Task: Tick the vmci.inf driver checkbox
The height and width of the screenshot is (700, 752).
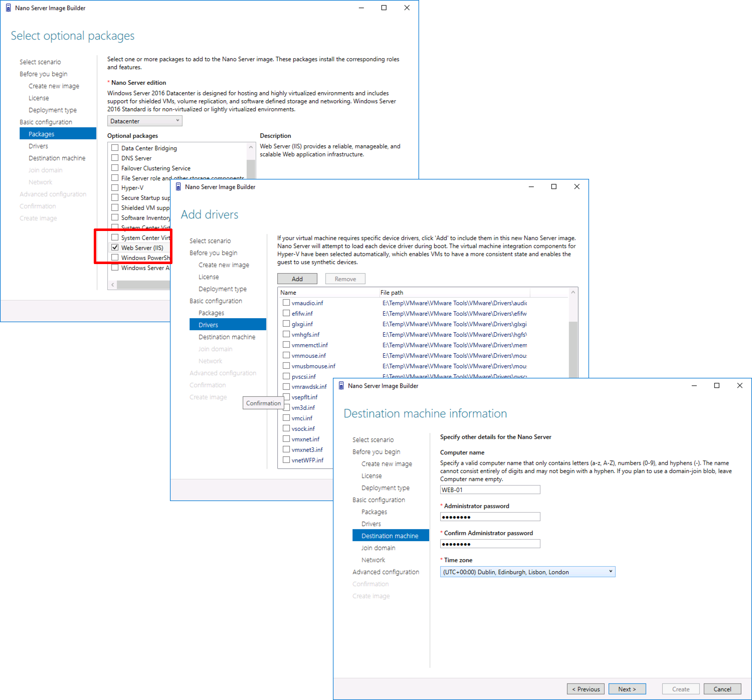Action: click(286, 418)
